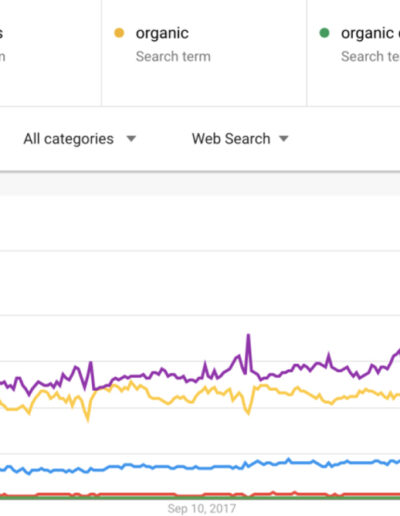Click the partially visible leftmost term card
The width and height of the screenshot is (400, 516).
pyautogui.click(x=50, y=53)
